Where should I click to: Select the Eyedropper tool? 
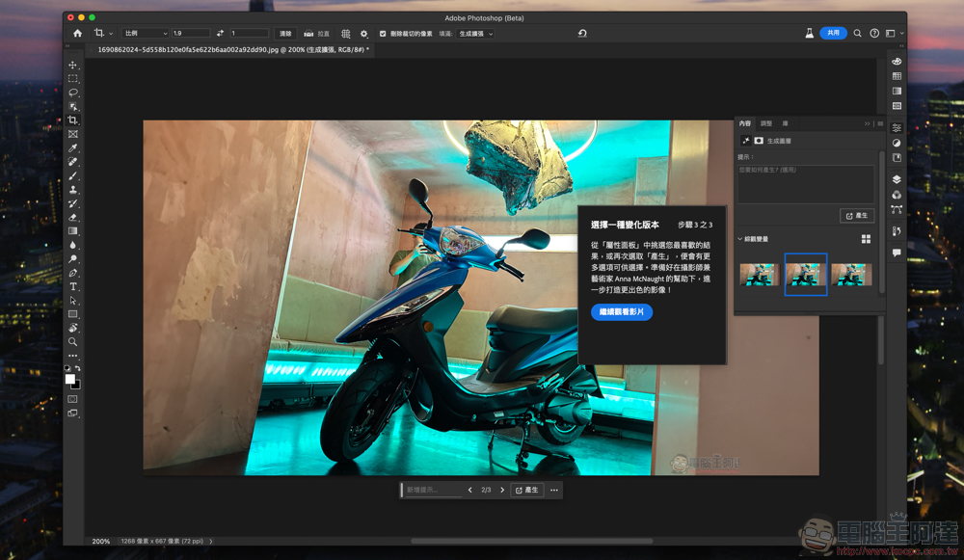pyautogui.click(x=73, y=148)
